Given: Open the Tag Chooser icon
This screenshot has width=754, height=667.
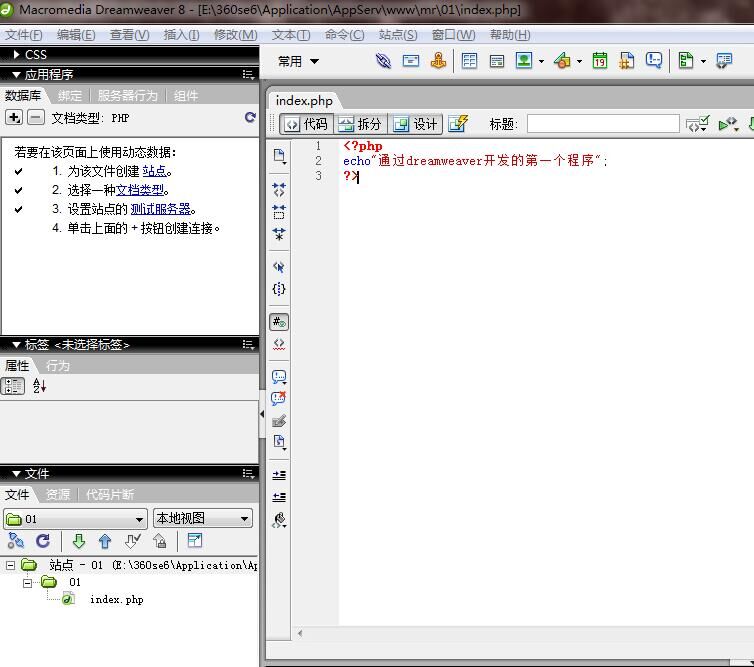Looking at the screenshot, I should tap(724, 61).
